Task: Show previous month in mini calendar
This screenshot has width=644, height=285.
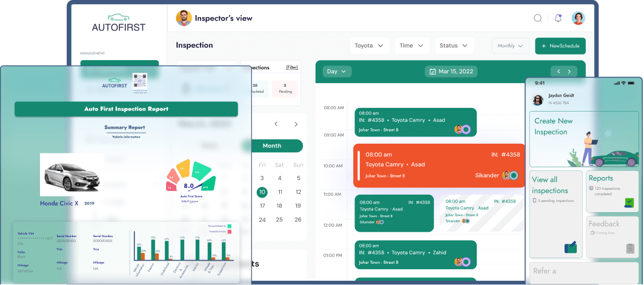Action: (276, 124)
